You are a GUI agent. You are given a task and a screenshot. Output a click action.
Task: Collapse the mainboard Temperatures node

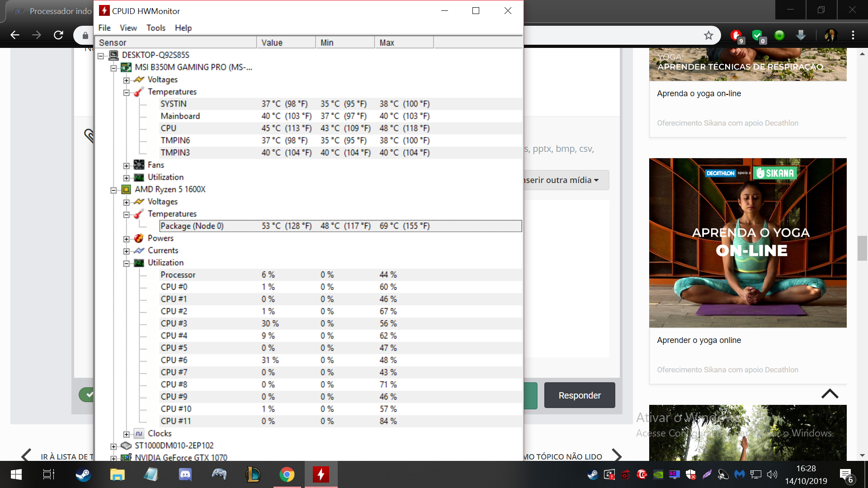tap(127, 93)
